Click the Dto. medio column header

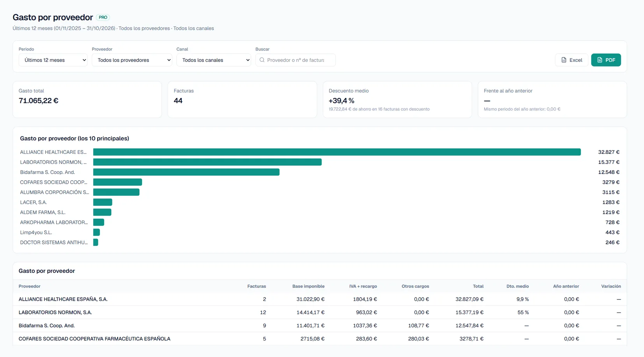coord(518,286)
